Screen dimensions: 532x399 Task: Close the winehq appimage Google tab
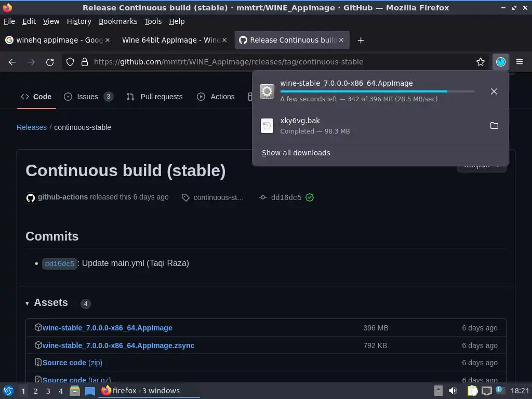click(108, 40)
